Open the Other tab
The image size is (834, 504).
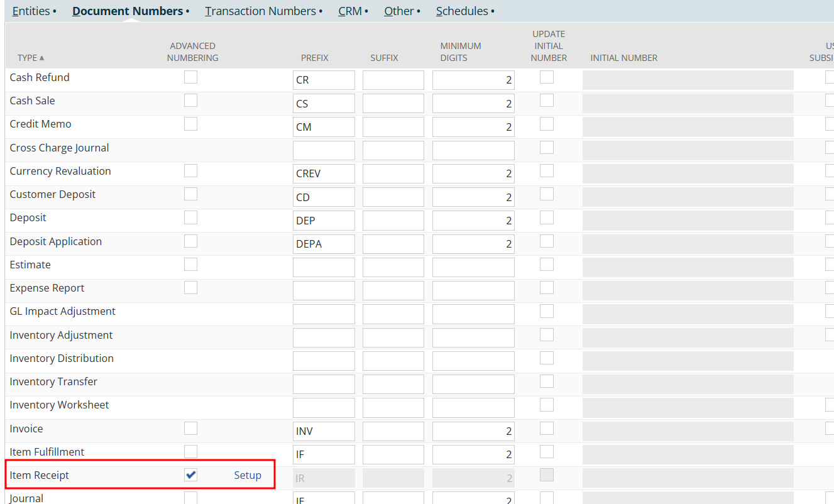click(399, 11)
